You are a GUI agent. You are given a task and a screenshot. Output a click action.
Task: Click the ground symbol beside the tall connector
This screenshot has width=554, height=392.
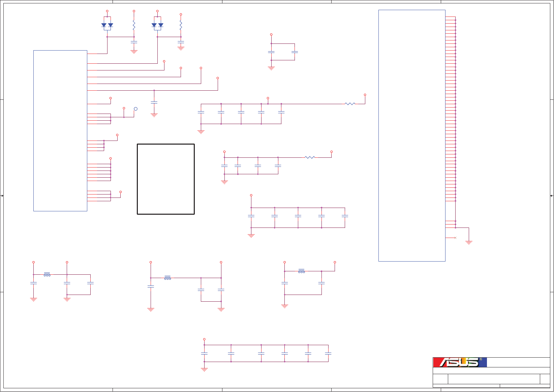click(469, 242)
